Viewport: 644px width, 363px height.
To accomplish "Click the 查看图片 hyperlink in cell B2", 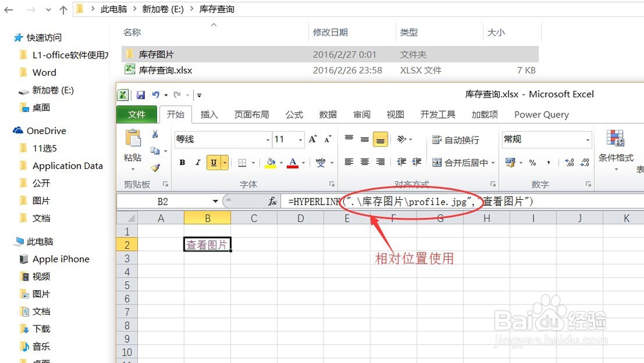I will pos(207,245).
